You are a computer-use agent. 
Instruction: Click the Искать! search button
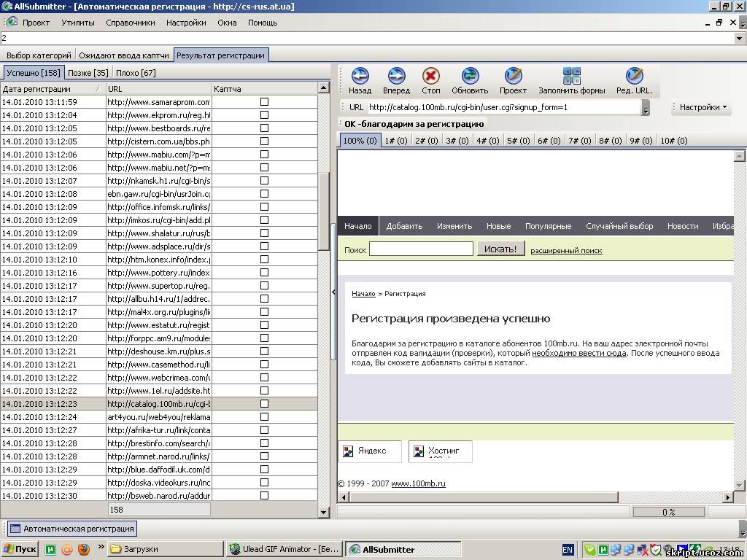[x=500, y=249]
